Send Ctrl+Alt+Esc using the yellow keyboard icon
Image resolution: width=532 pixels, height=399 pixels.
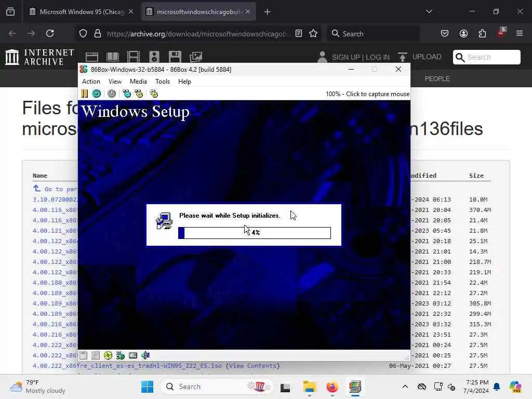139,94
